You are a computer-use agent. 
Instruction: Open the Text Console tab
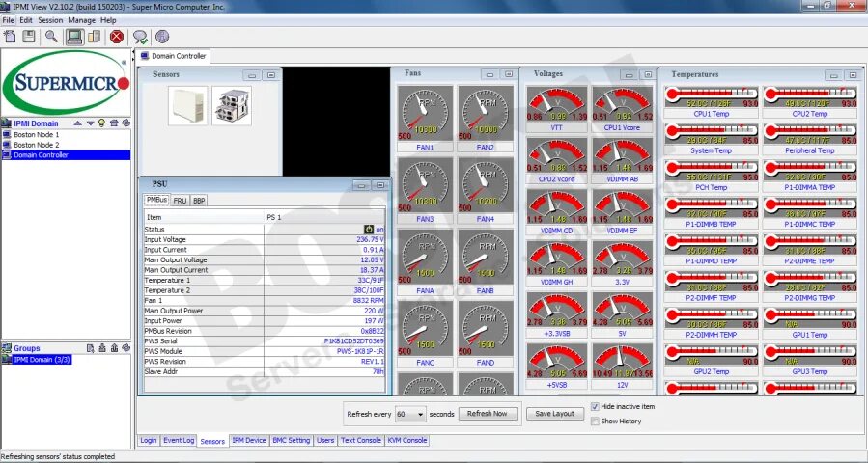pyautogui.click(x=361, y=440)
